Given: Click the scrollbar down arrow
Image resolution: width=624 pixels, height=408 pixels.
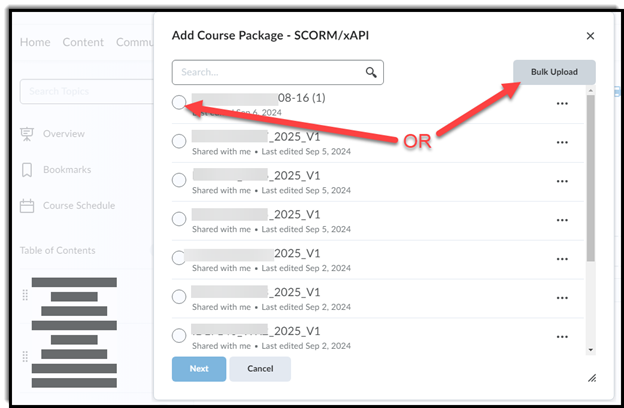Looking at the screenshot, I should [590, 349].
